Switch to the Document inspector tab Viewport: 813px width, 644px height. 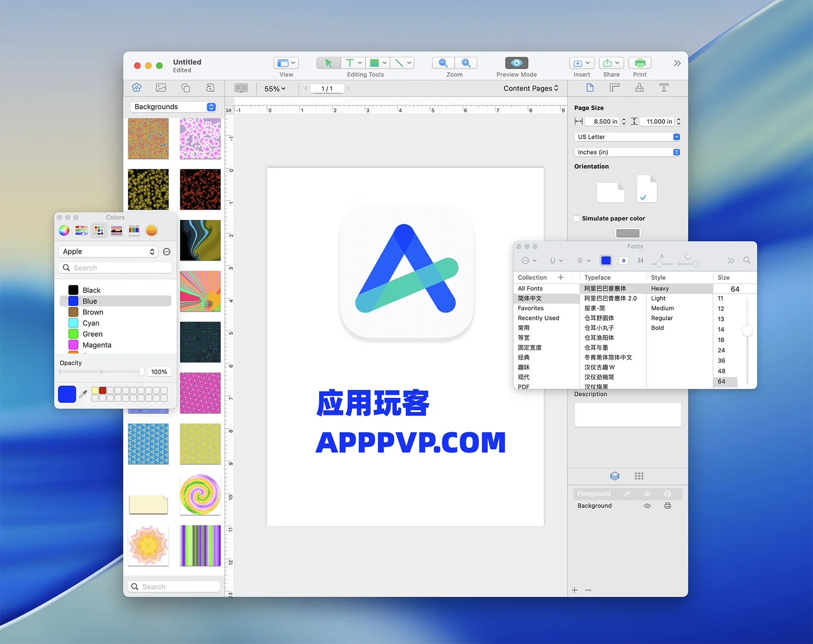click(590, 87)
